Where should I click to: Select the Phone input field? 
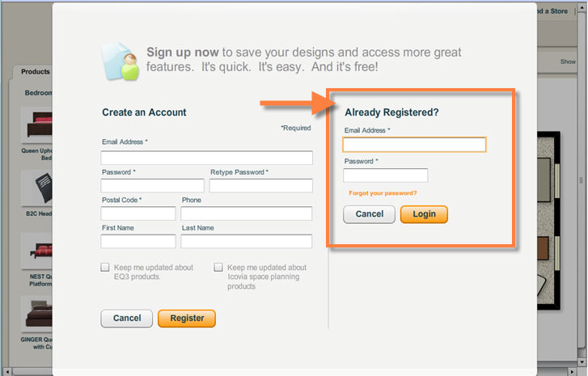tap(246, 213)
